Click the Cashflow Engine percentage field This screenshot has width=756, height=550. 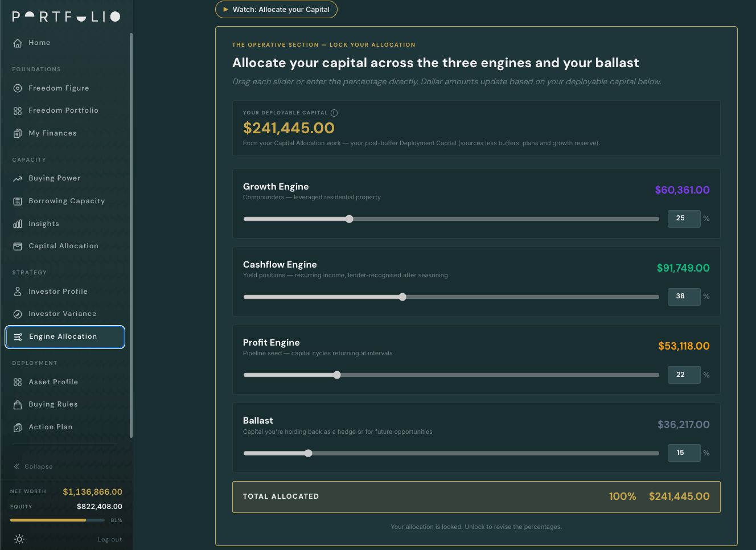[684, 296]
